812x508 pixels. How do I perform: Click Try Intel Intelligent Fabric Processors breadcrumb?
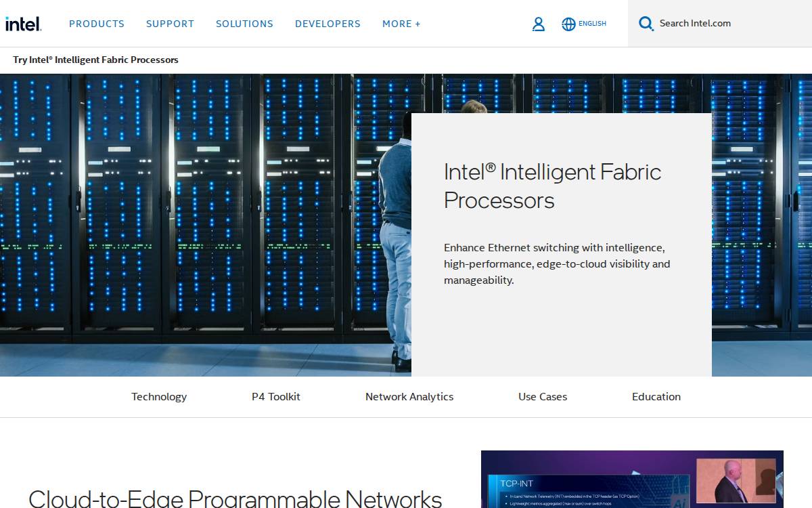[95, 60]
